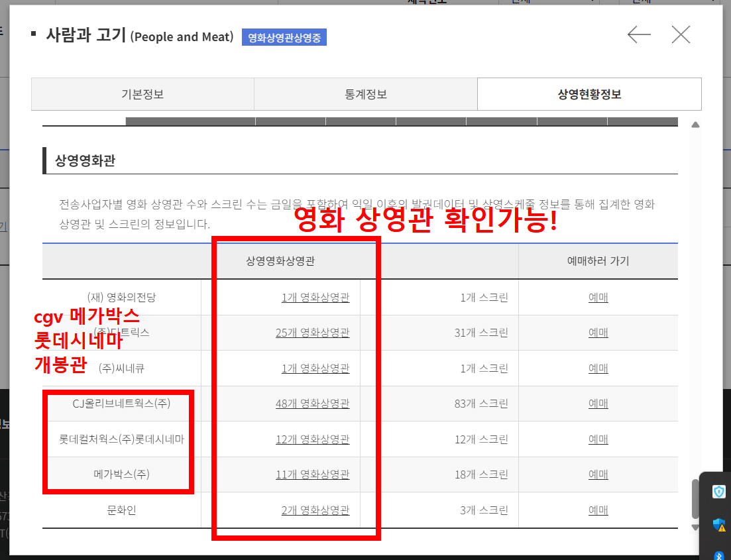Click 예매 link in CJ올리브네트웍스 row
The width and height of the screenshot is (731, 560).
pos(598,404)
